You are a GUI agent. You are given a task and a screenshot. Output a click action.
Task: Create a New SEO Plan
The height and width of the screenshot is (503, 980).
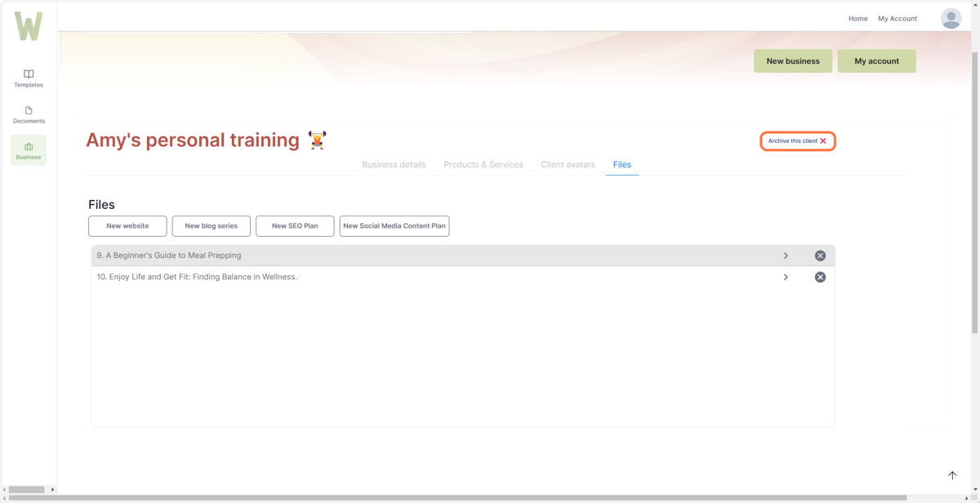tap(295, 226)
